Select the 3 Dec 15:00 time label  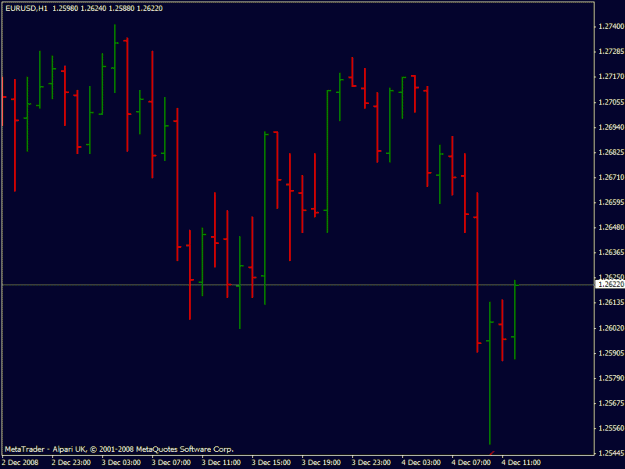271,462
